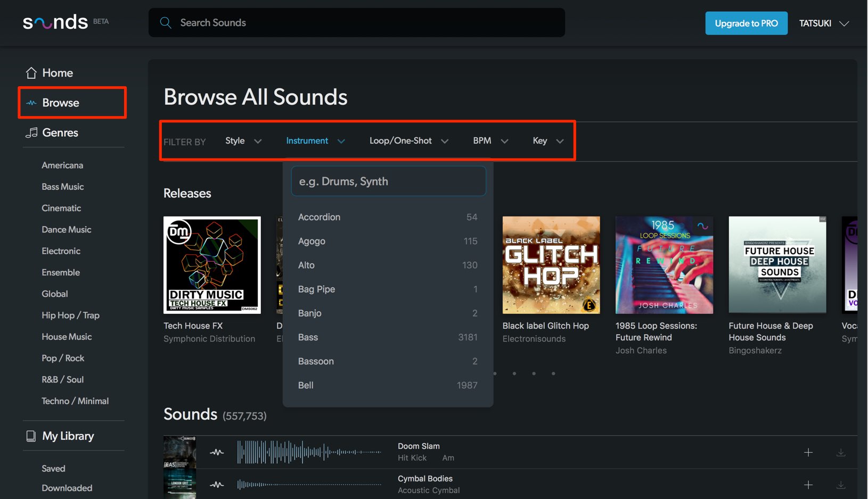Open Downloaded sounds list
This screenshot has width=868, height=499.
[x=67, y=488]
